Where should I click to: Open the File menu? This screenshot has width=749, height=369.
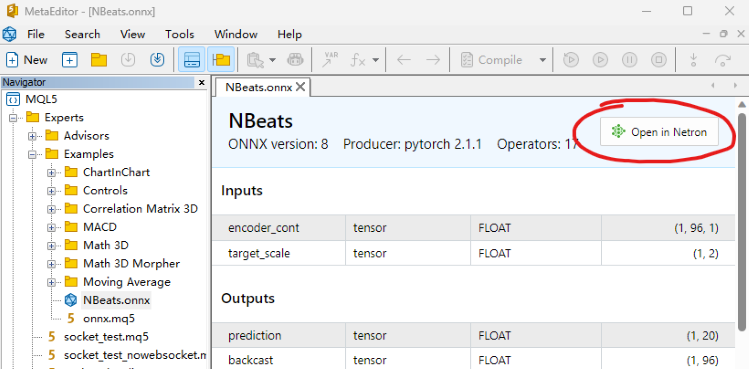[36, 34]
